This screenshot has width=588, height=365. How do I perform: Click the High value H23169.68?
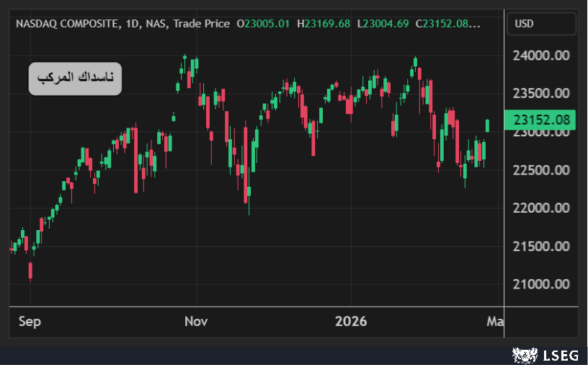[x=324, y=24]
